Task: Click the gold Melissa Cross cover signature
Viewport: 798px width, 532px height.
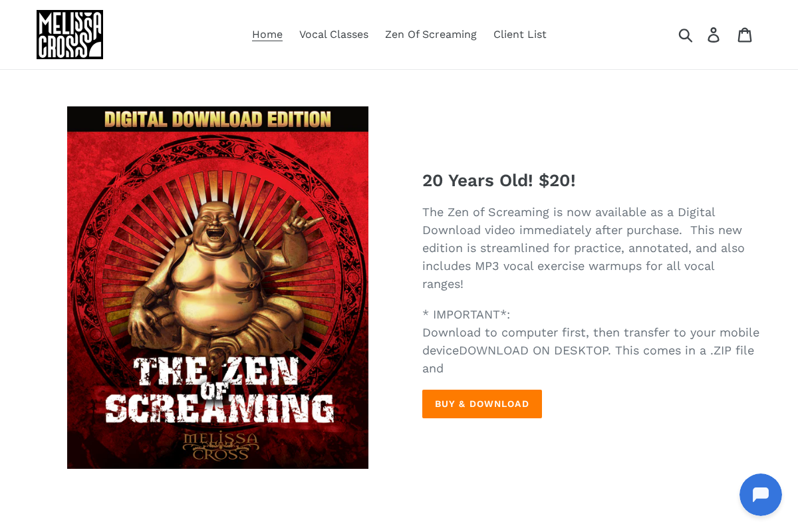Action: pyautogui.click(x=217, y=446)
